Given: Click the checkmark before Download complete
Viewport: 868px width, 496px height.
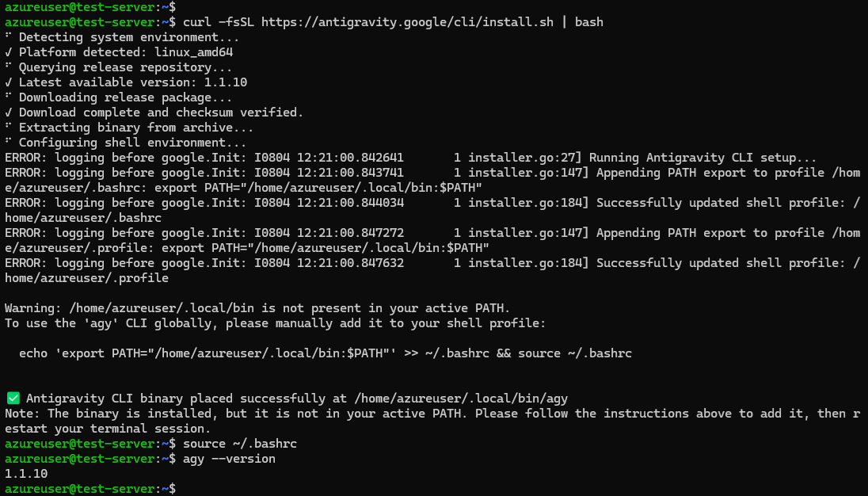Looking at the screenshot, I should (x=8, y=112).
